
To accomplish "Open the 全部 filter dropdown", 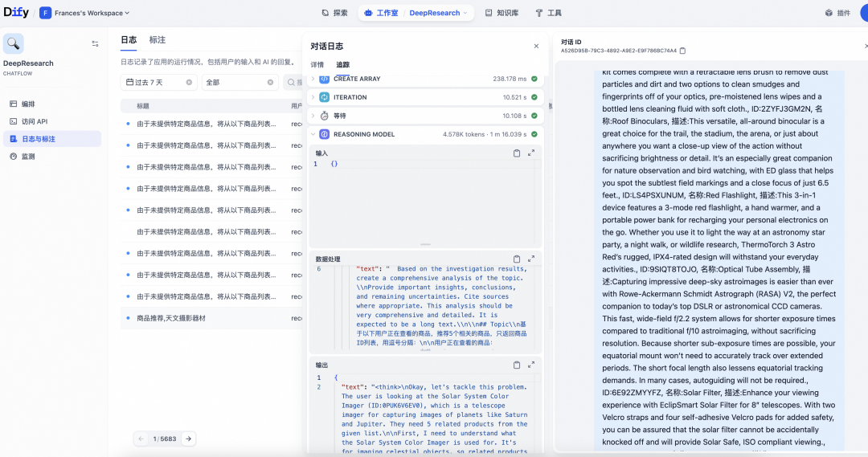I will 240,83.
